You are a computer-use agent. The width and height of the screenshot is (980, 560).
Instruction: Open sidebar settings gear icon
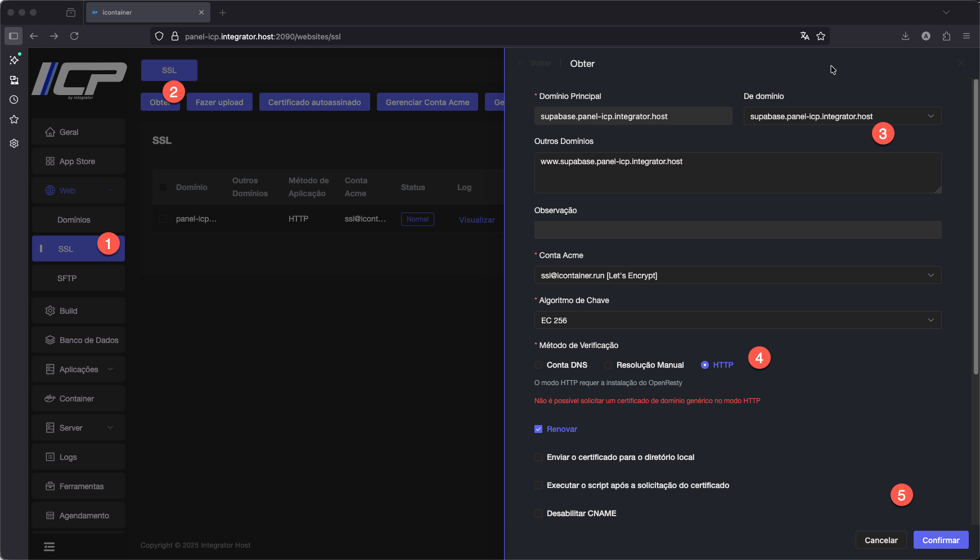14,143
